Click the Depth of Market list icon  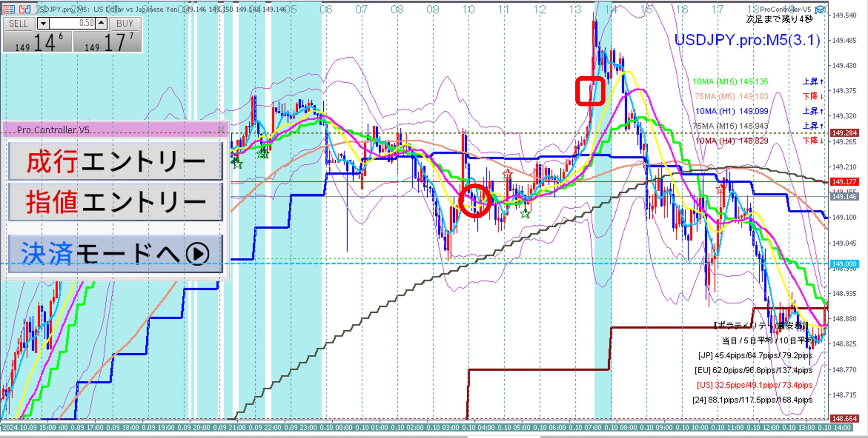(x=9, y=9)
